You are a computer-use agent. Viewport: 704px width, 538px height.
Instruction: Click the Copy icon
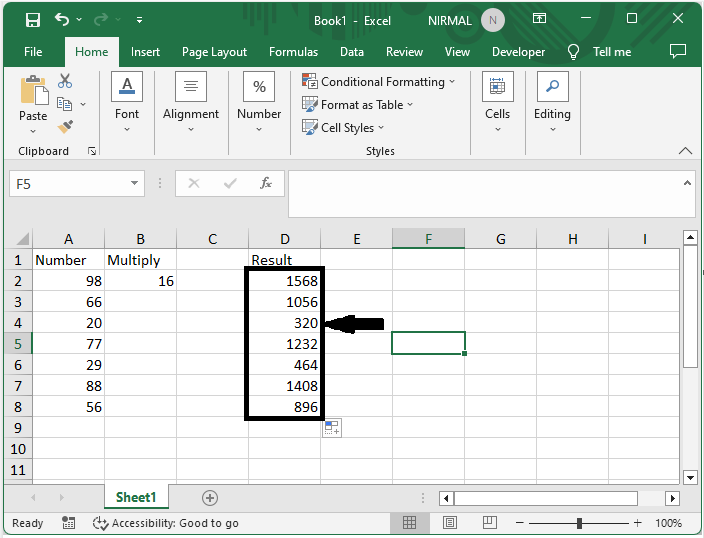coord(65,104)
